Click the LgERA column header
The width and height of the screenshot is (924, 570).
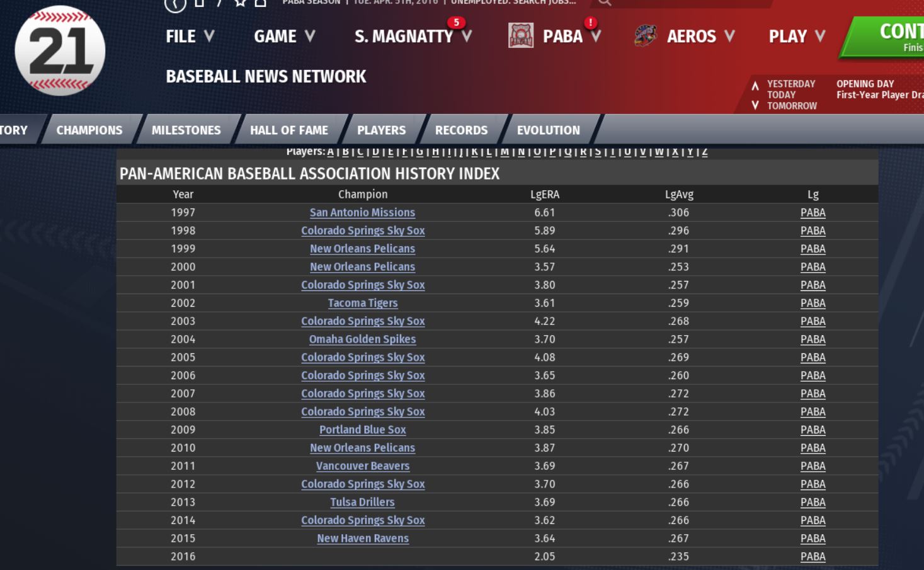(x=545, y=195)
